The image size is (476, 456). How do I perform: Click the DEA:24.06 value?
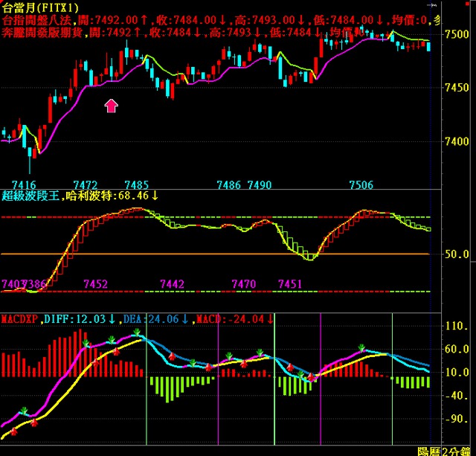[x=156, y=319]
